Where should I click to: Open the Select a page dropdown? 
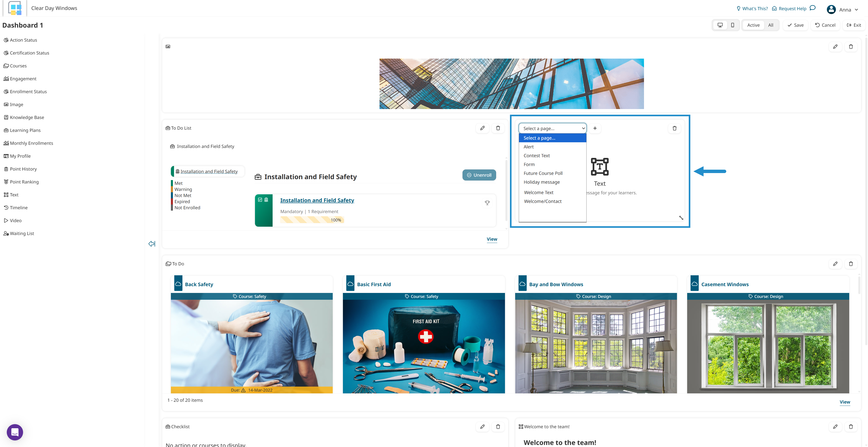(552, 128)
